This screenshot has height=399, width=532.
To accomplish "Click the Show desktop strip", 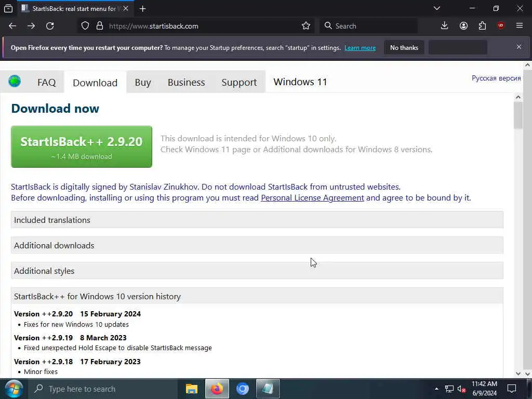I will click(x=530, y=389).
